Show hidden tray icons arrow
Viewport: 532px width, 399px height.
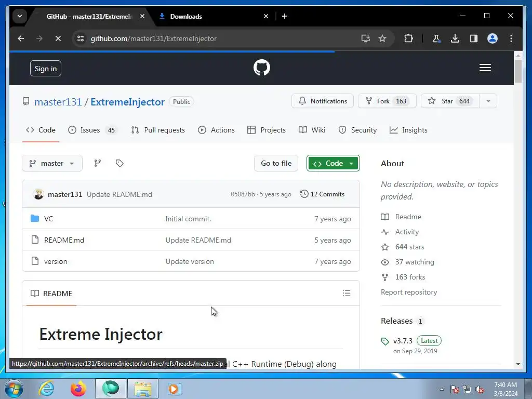point(442,389)
